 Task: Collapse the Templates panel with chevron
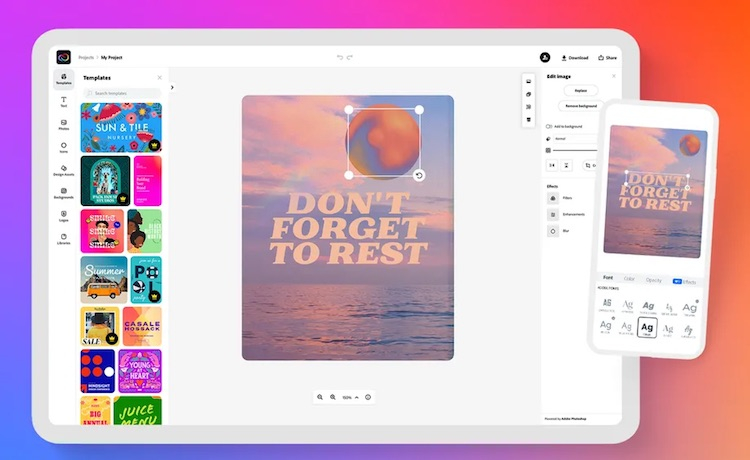(x=173, y=87)
